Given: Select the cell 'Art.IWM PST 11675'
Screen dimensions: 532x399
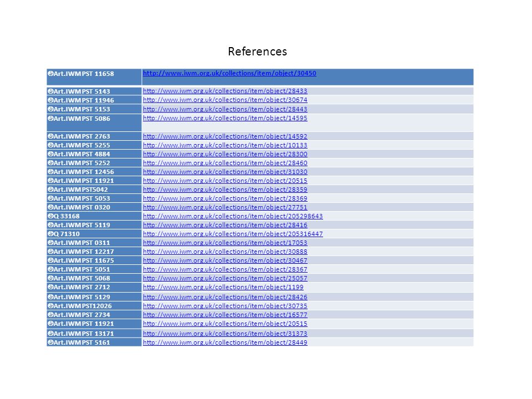Looking at the screenshot, I should click(x=94, y=260).
